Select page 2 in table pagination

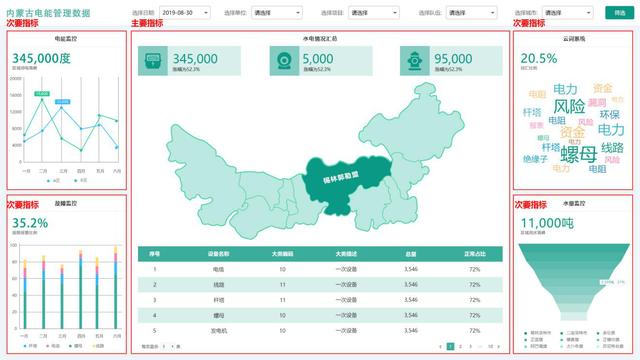460,347
